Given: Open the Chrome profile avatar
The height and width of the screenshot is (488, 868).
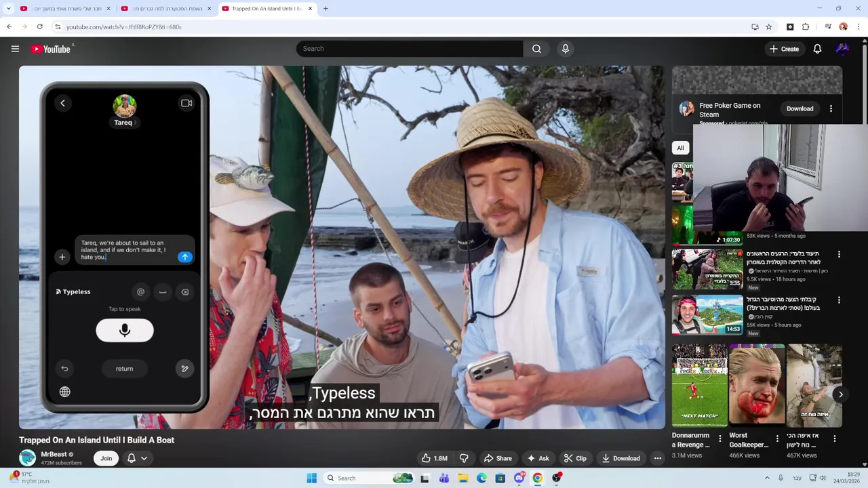Looking at the screenshot, I should coord(843,26).
